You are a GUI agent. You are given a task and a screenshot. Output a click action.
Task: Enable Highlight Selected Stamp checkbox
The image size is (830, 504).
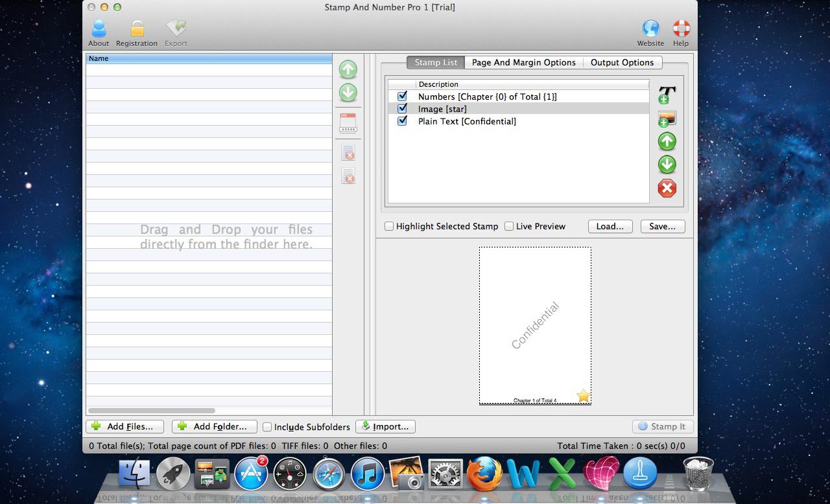(x=389, y=227)
